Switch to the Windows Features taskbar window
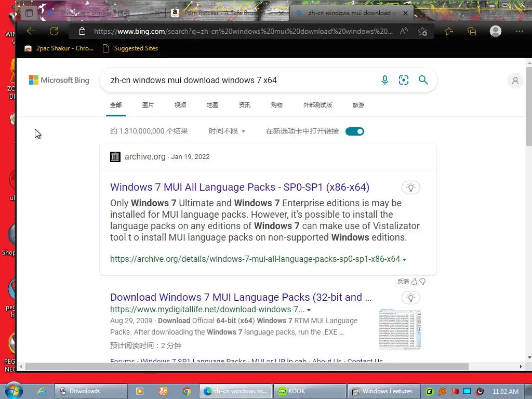The image size is (532, 399). point(384,391)
